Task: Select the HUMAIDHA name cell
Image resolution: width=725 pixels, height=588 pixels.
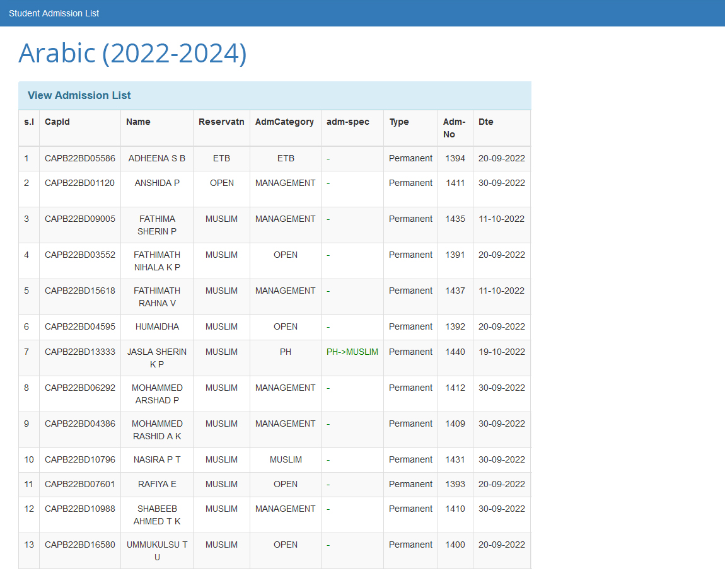Action: [157, 326]
